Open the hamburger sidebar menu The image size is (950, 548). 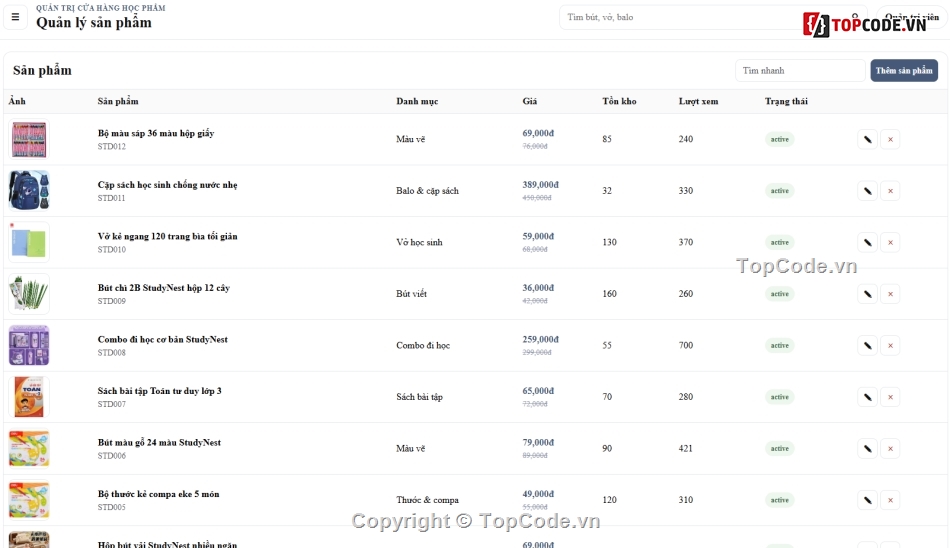pyautogui.click(x=15, y=17)
